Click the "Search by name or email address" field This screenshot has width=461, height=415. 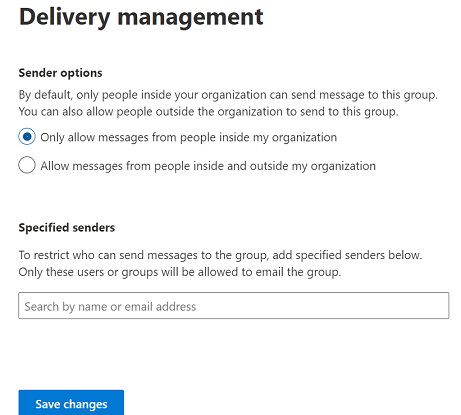[234, 306]
